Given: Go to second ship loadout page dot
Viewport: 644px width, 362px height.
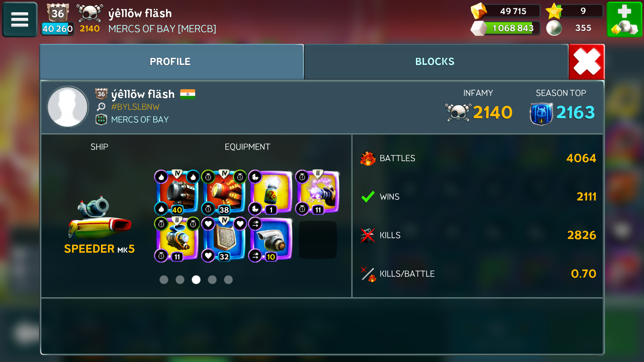Looking at the screenshot, I should 180,280.
